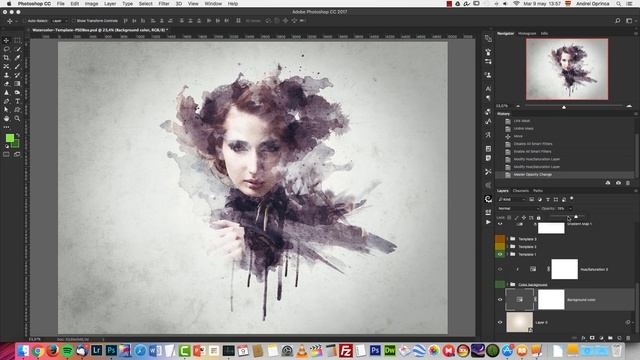The height and width of the screenshot is (360, 640).
Task: Click the green foreground color swatch
Action: pos(10,138)
